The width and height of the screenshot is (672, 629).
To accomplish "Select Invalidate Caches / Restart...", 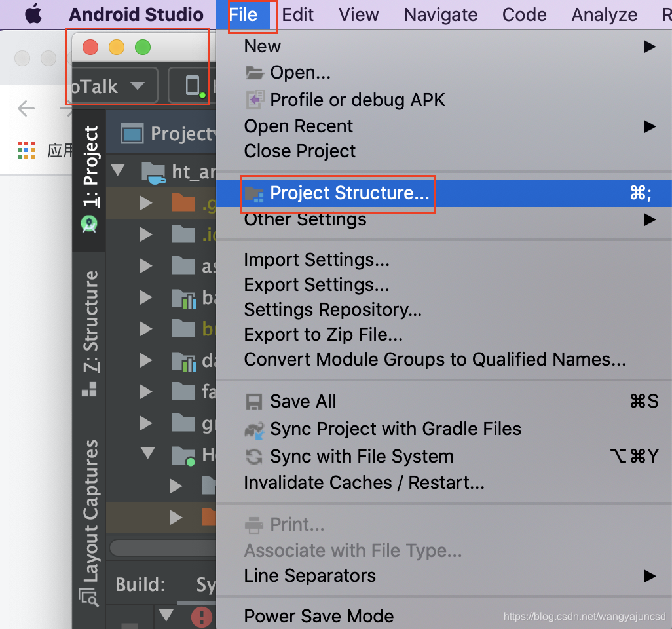I will coord(444,483).
